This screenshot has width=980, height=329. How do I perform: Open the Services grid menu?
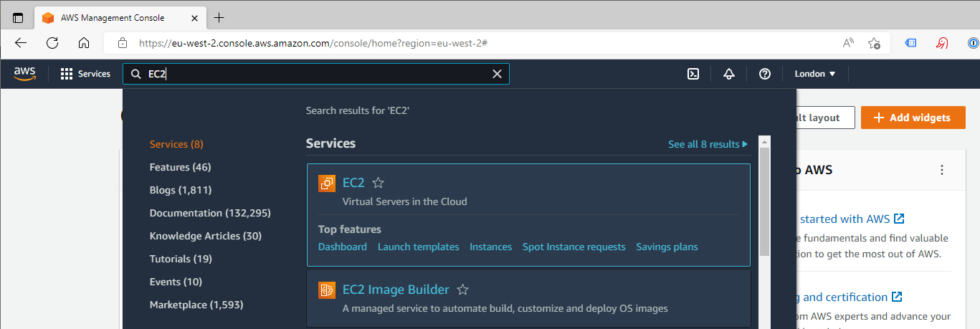tap(85, 74)
